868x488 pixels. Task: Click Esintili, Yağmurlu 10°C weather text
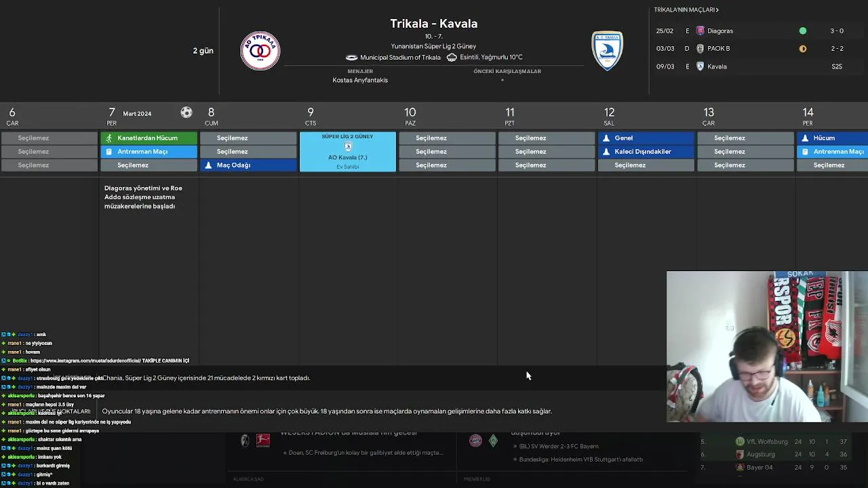point(492,58)
